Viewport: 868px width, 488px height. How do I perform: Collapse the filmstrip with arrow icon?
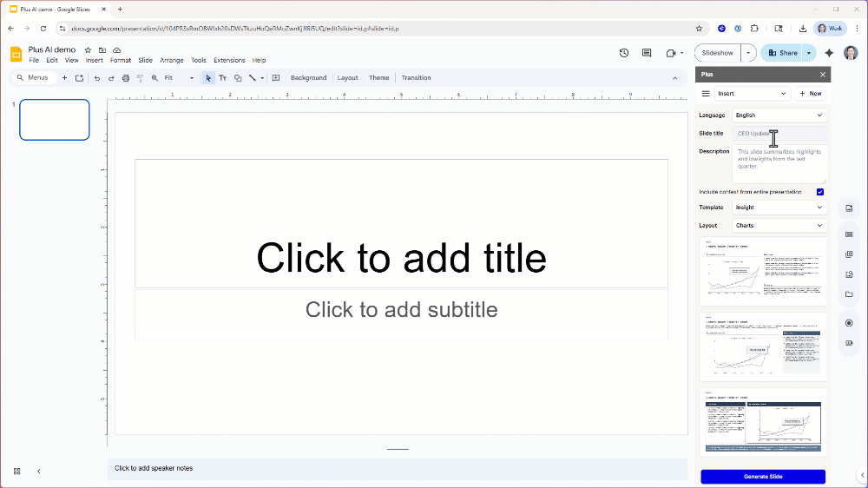click(39, 471)
